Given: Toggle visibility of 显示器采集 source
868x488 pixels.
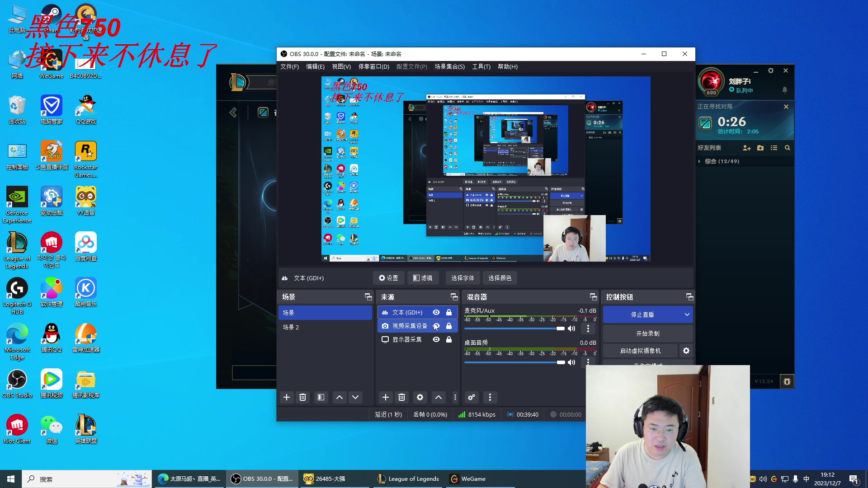Looking at the screenshot, I should click(436, 339).
